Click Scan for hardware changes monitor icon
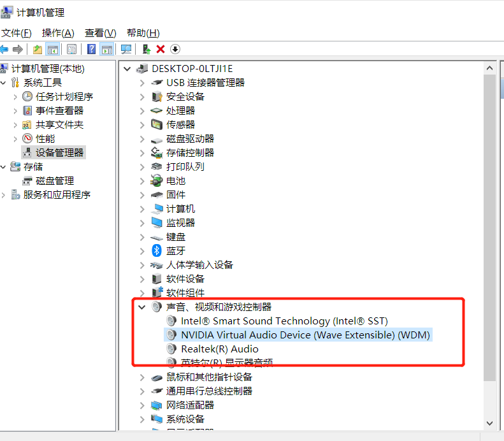504x441 pixels. pos(126,50)
